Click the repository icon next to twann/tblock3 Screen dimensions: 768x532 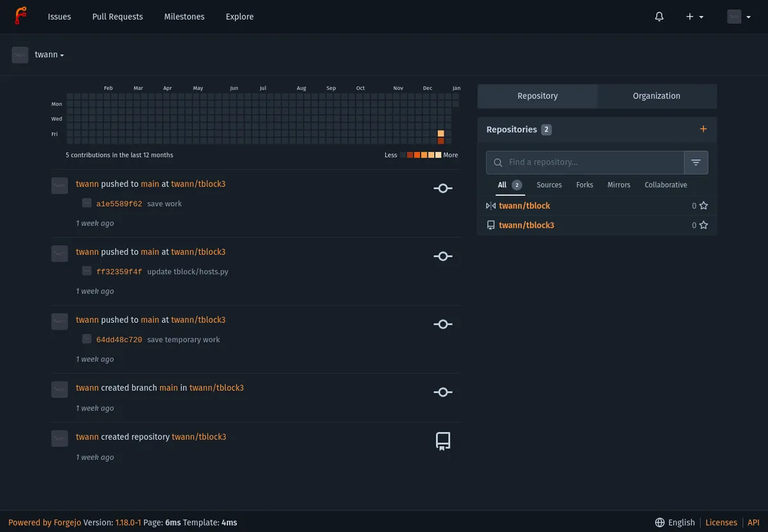(x=490, y=225)
